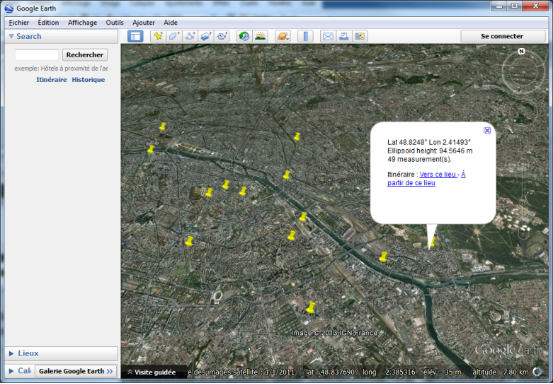
Task: Add an image overlay from the toolbar
Action: [206, 36]
